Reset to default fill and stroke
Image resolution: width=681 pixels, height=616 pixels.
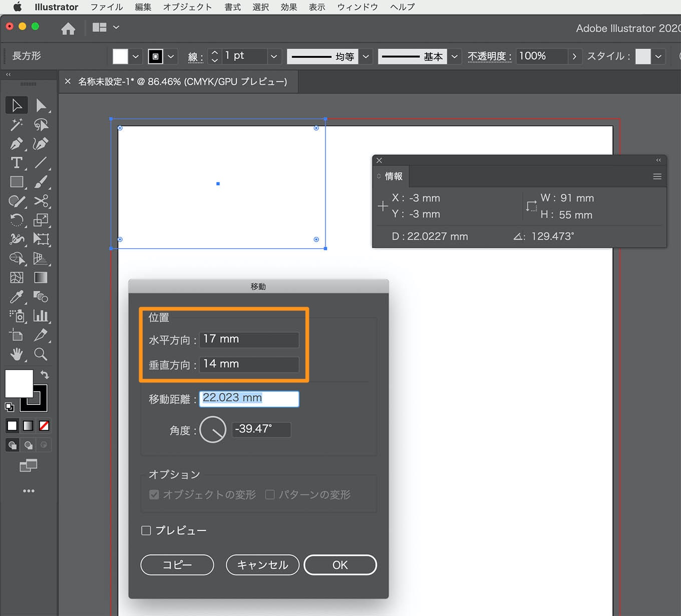pos(9,407)
